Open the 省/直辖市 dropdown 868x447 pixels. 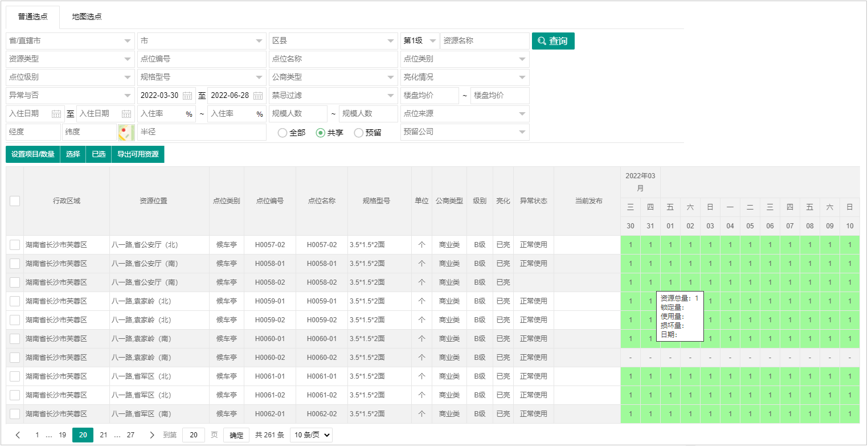pos(70,41)
